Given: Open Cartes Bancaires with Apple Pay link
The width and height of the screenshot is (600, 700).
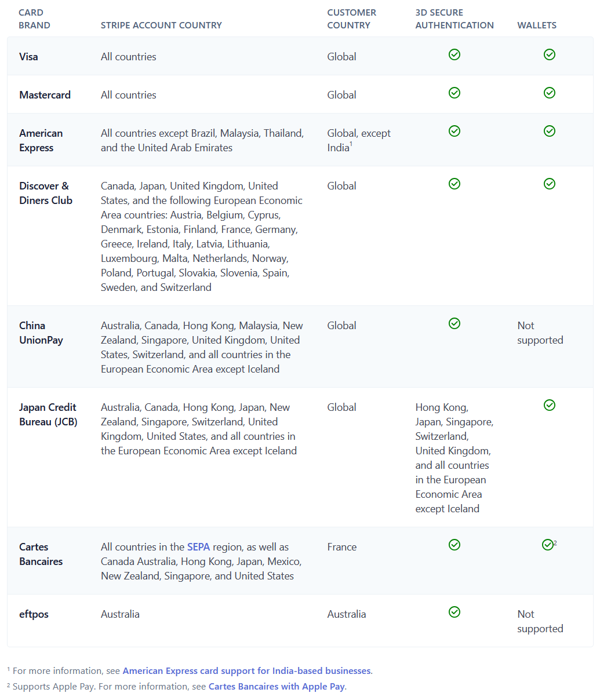Looking at the screenshot, I should coord(277,686).
